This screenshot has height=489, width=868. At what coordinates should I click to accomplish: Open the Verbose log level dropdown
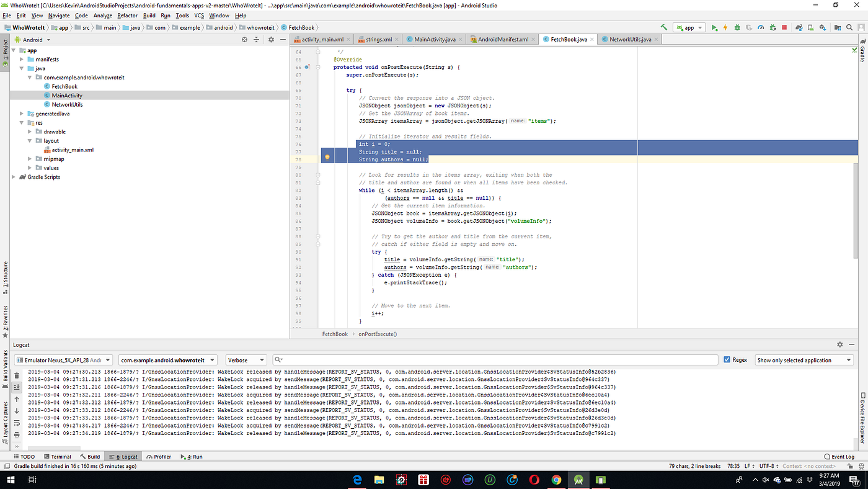(246, 359)
